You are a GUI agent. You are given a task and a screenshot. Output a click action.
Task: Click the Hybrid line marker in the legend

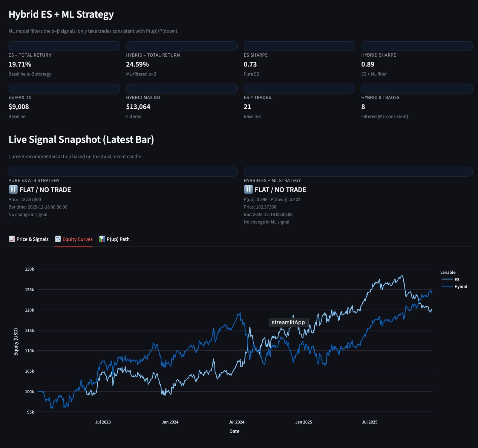[447, 287]
